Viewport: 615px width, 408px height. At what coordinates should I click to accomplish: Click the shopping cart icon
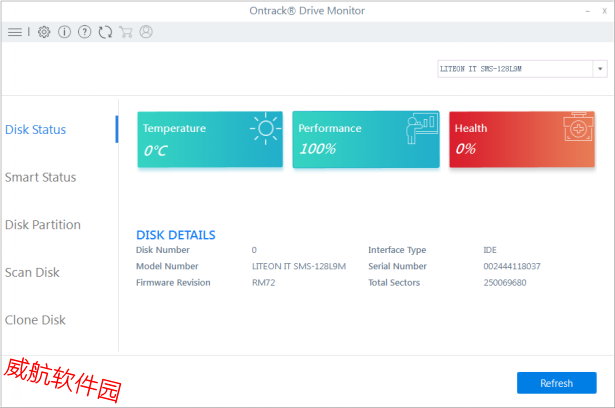[126, 32]
